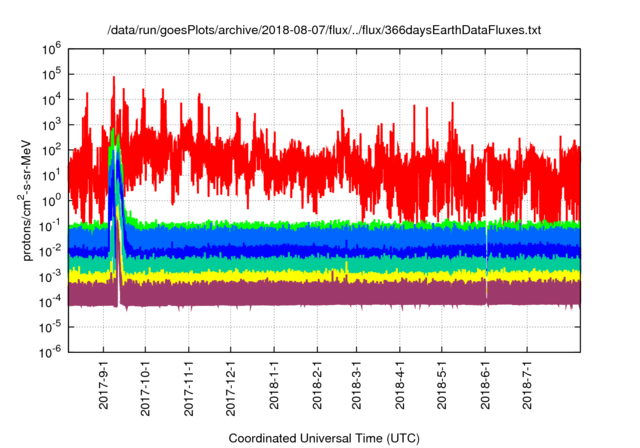
Task: Click the x-axis label 2017-11-1
Action: click(x=189, y=388)
